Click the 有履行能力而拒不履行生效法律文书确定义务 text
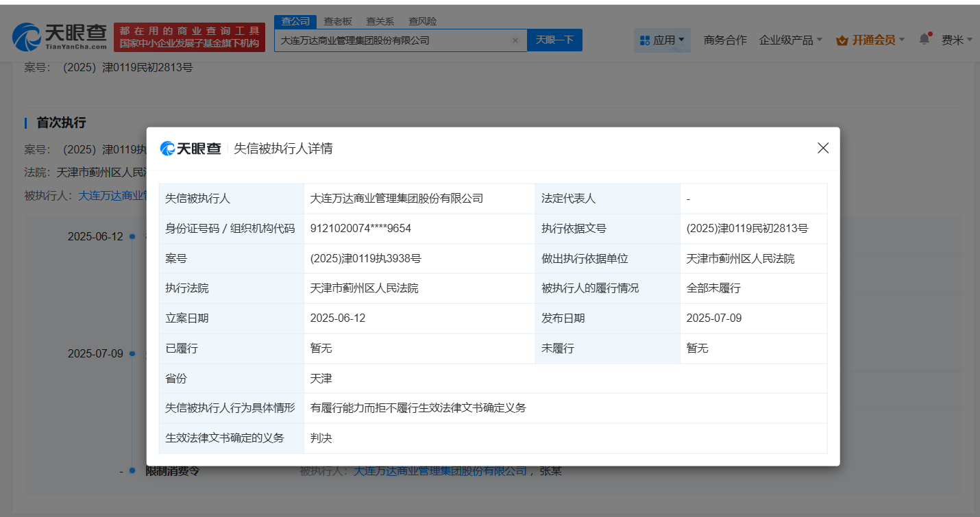The image size is (980, 517). (x=418, y=408)
